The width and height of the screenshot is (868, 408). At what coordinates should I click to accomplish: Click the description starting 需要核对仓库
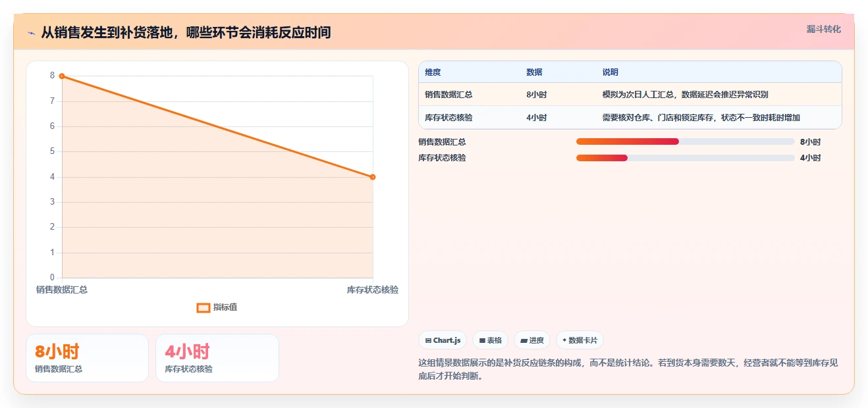point(701,118)
